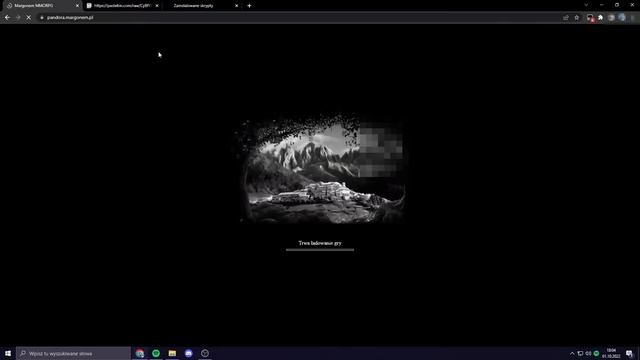Screen dimensions: 640x360
Task: Bookmark this page with the star icon
Action: coord(577,18)
